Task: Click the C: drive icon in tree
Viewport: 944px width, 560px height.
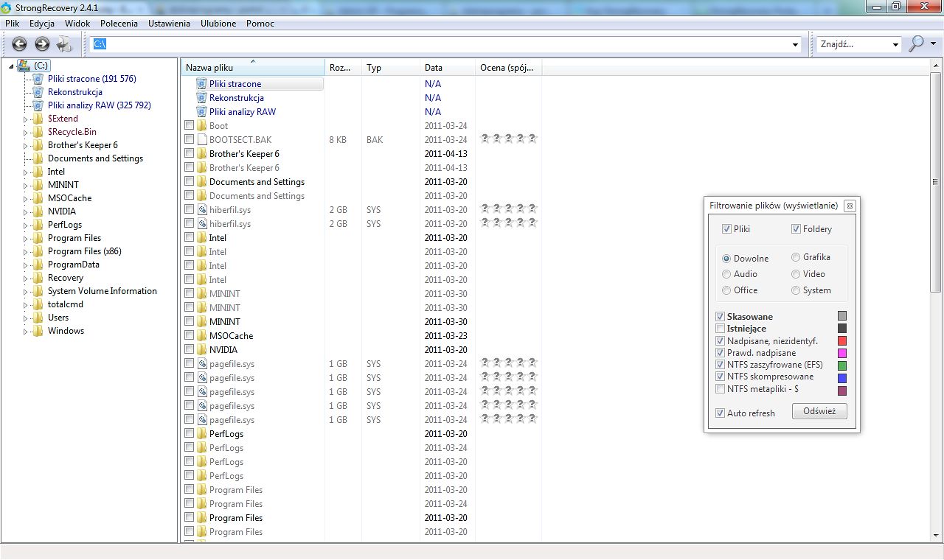Action: [24, 66]
